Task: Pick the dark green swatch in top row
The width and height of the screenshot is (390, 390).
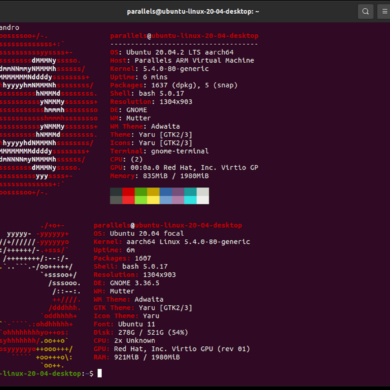Action: pyautogui.click(x=141, y=192)
